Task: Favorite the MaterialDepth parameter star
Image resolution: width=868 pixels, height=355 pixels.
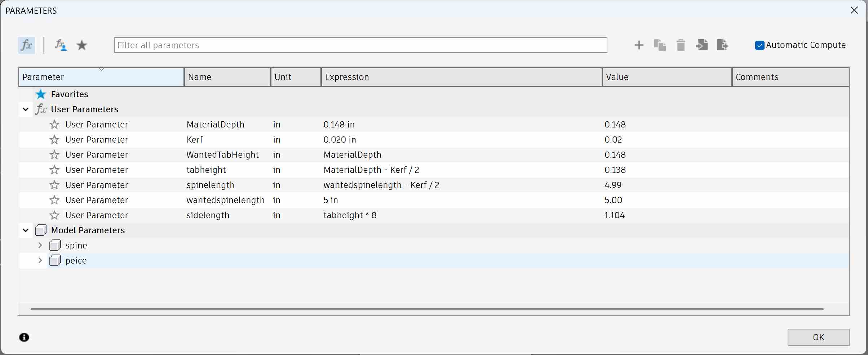Action: 54,125
